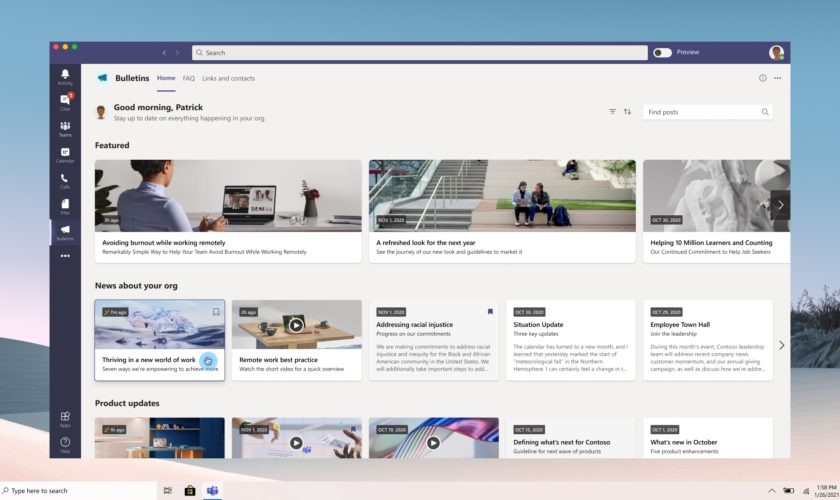Switch to the FAQ tab
This screenshot has height=500, width=840.
click(x=189, y=78)
